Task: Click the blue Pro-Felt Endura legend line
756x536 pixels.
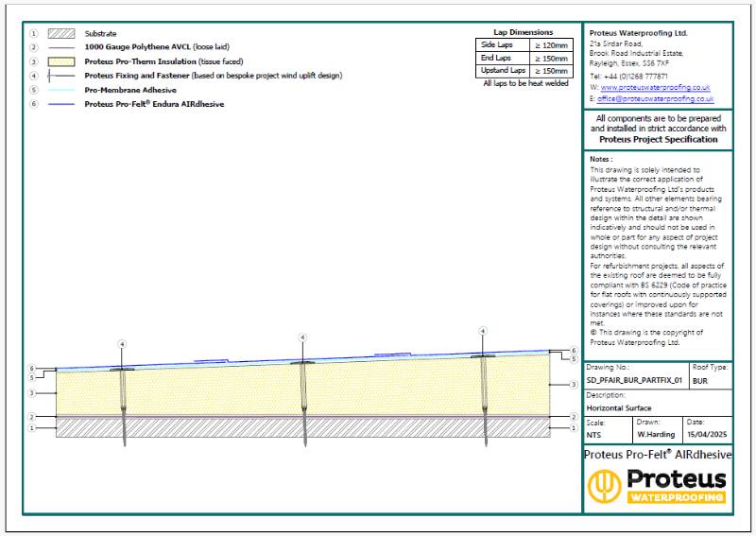Action: coord(61,104)
